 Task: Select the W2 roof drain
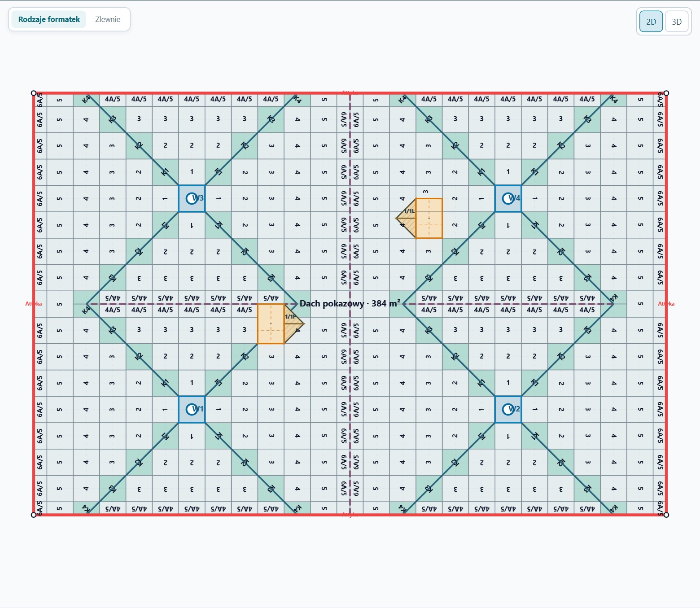tap(508, 409)
